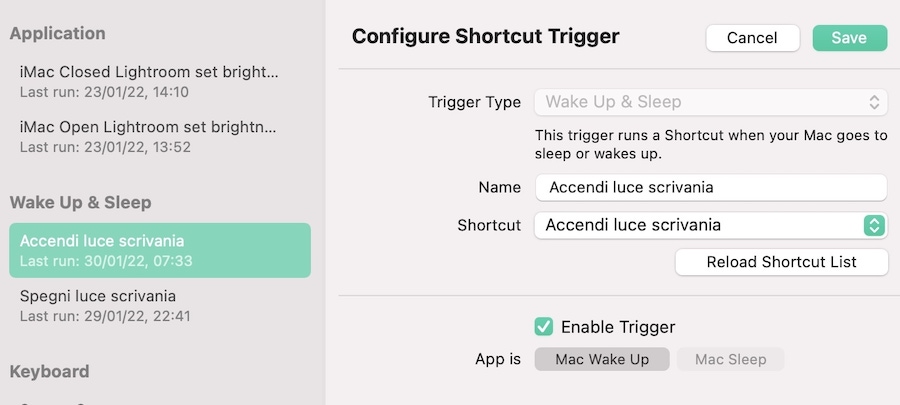Image resolution: width=900 pixels, height=405 pixels.
Task: Select Spegni luce scrivania trigger
Action: coord(160,305)
